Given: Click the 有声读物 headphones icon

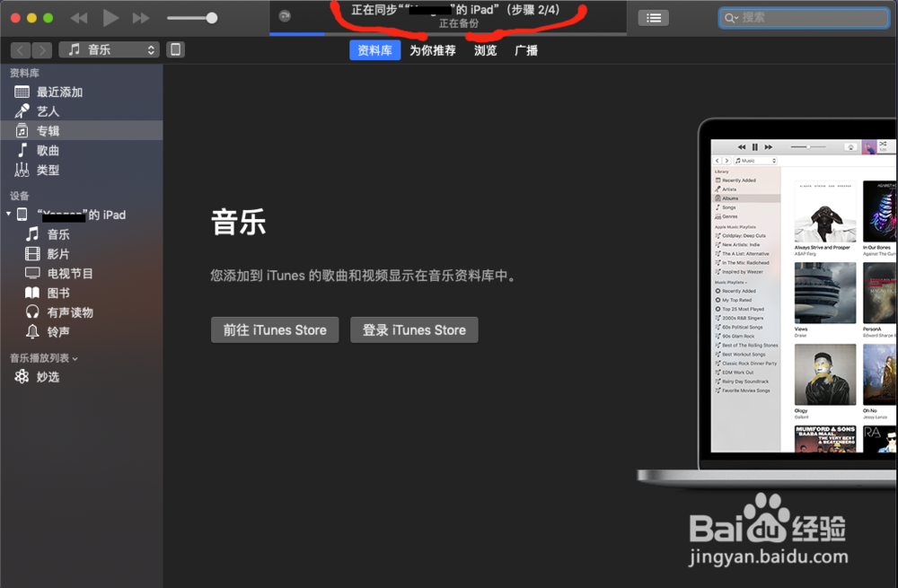Looking at the screenshot, I should click(x=32, y=312).
